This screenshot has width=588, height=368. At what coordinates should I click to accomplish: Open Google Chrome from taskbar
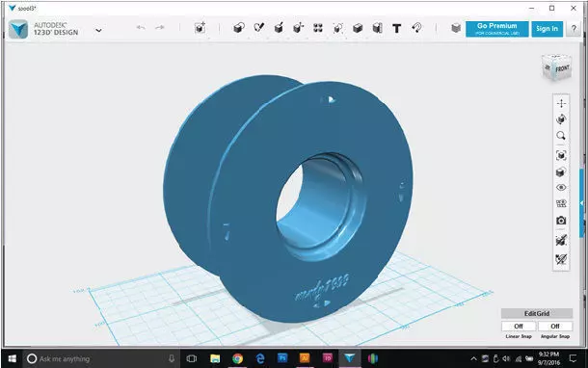pos(237,358)
